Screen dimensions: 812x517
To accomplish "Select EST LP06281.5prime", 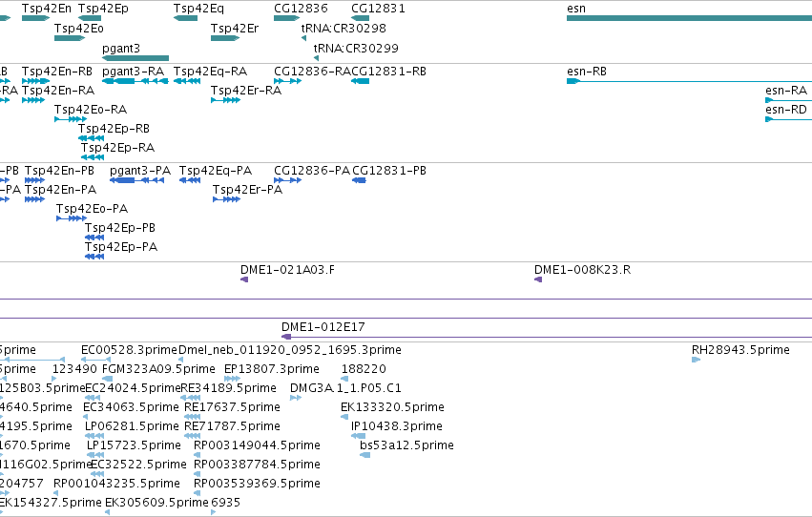I will 94,436.
